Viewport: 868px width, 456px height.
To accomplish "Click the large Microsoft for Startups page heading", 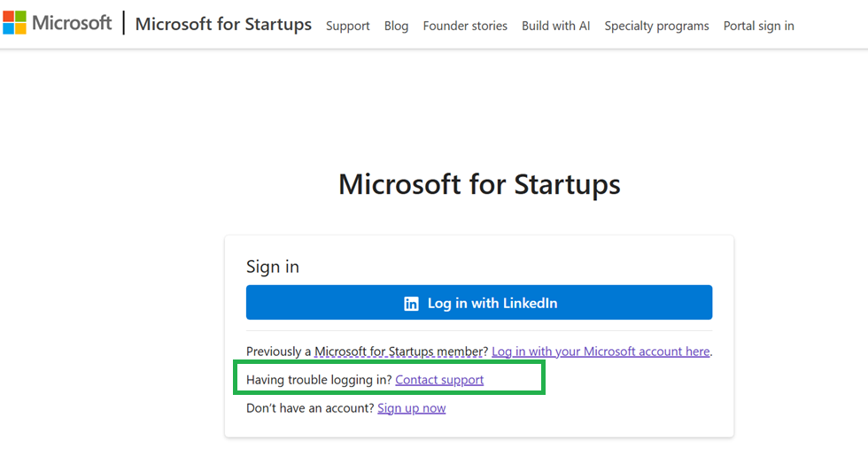I will click(x=479, y=184).
